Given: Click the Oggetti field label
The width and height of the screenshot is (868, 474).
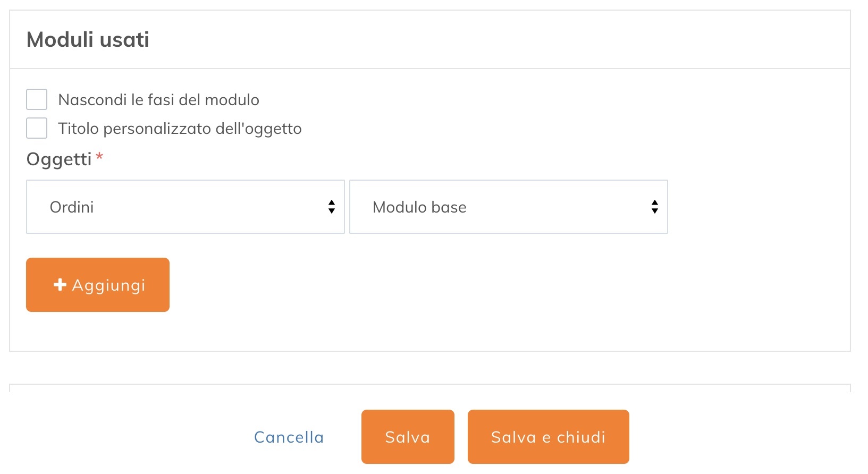Looking at the screenshot, I should 58,159.
